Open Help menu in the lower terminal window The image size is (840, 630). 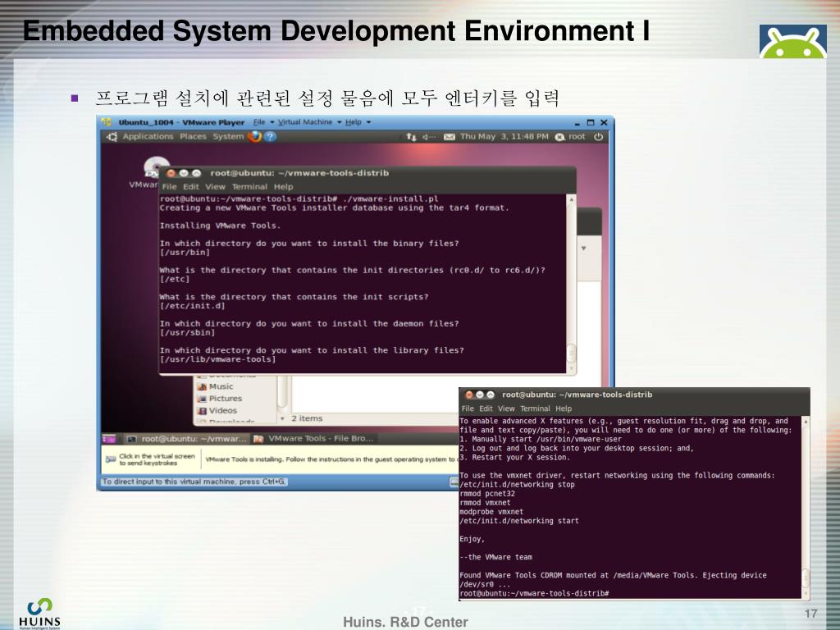(x=564, y=409)
